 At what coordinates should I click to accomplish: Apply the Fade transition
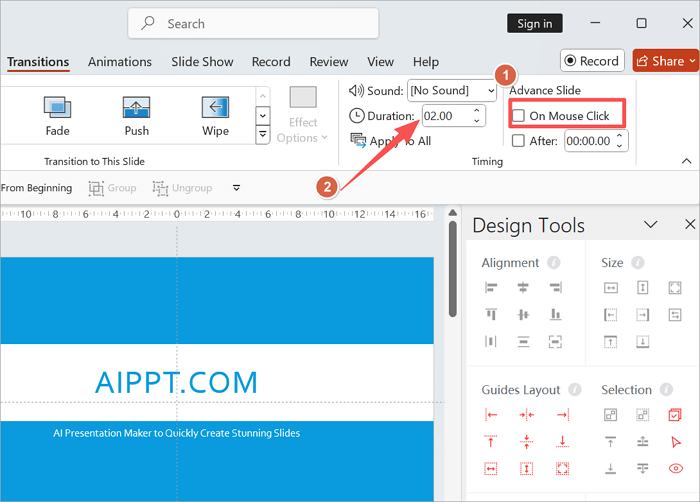coord(57,116)
